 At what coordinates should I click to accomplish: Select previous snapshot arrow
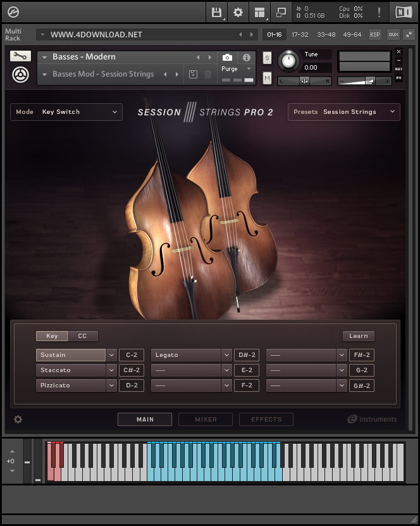[165, 74]
